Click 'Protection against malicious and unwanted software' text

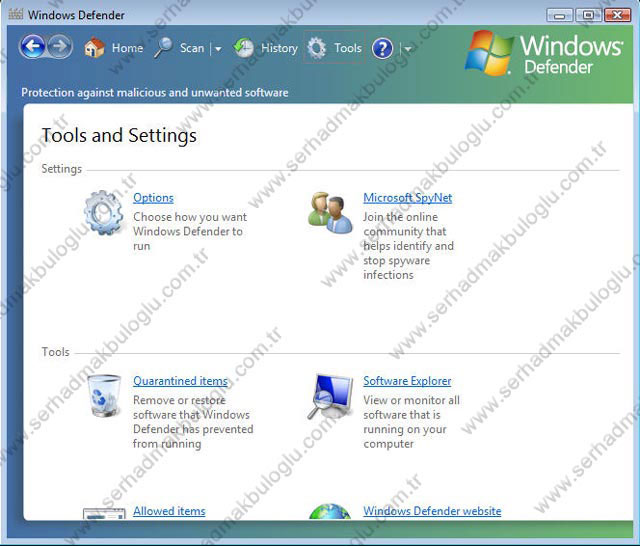[x=154, y=93]
